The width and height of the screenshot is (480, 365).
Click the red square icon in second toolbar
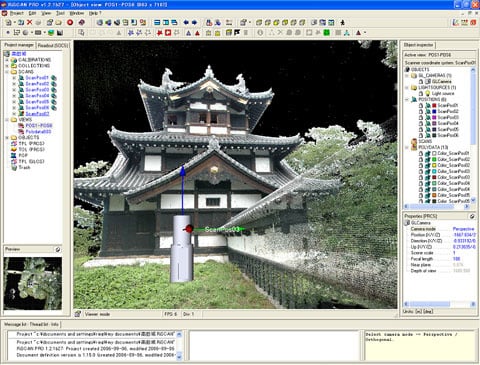click(168, 33)
